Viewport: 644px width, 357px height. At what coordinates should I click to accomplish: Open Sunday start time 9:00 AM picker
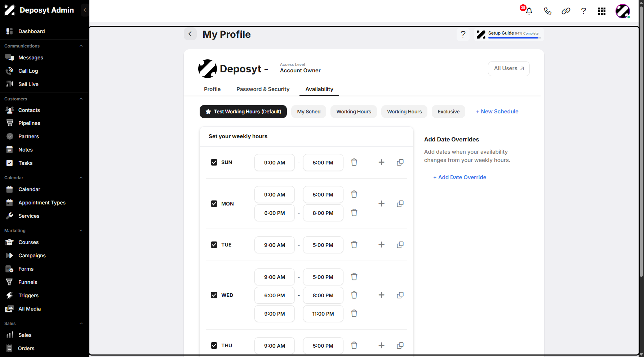click(275, 163)
